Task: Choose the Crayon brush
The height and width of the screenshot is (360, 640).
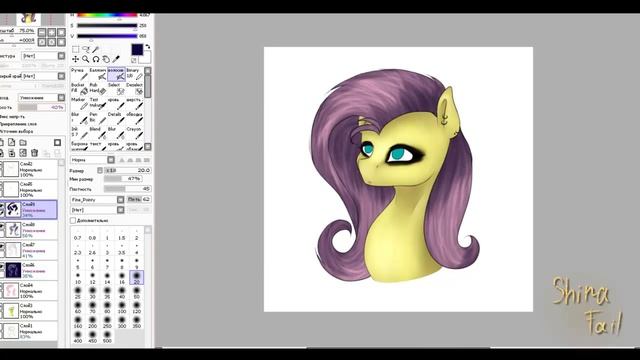Action: point(134,133)
